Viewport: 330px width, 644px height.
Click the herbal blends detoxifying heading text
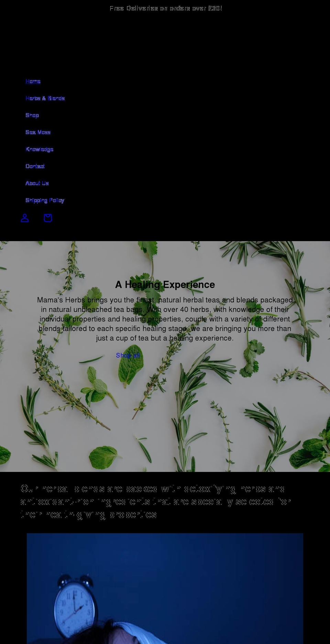coord(156,501)
